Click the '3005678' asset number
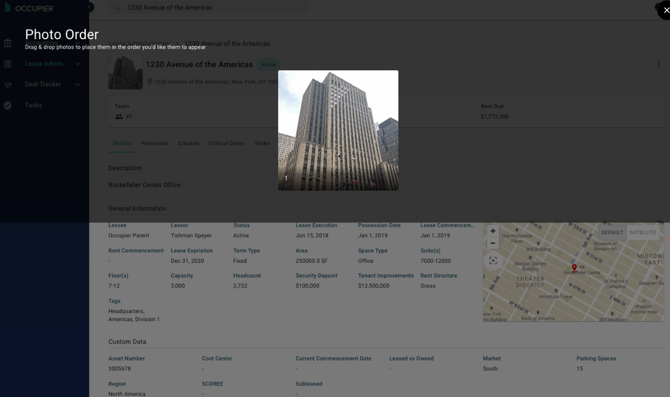 tap(120, 369)
